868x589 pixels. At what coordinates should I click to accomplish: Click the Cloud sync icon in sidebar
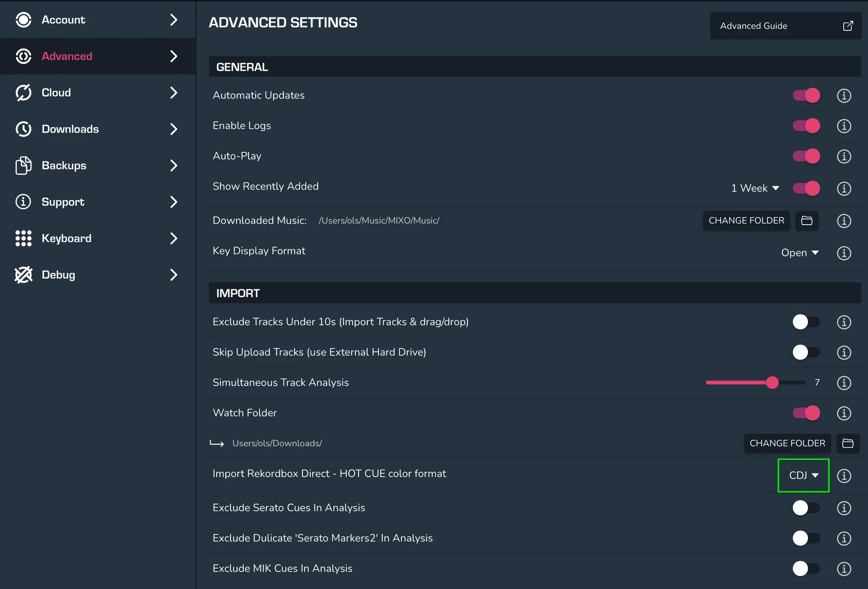click(23, 92)
